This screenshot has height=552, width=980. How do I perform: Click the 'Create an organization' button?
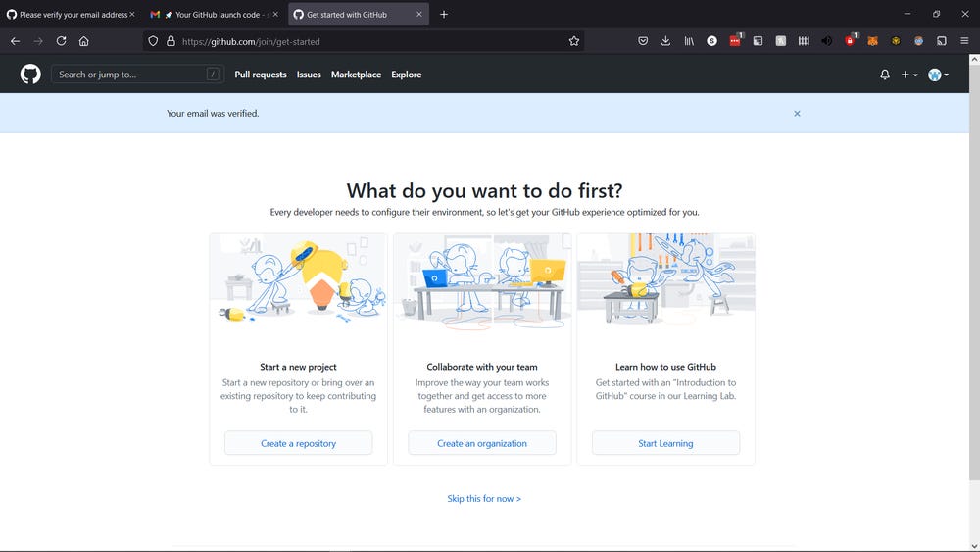[482, 443]
